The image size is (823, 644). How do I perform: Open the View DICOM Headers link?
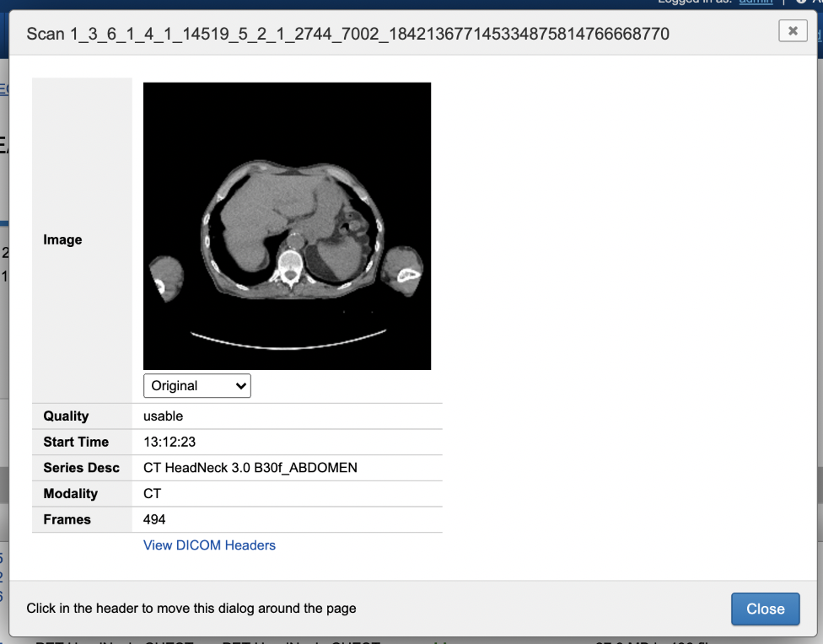pos(209,545)
